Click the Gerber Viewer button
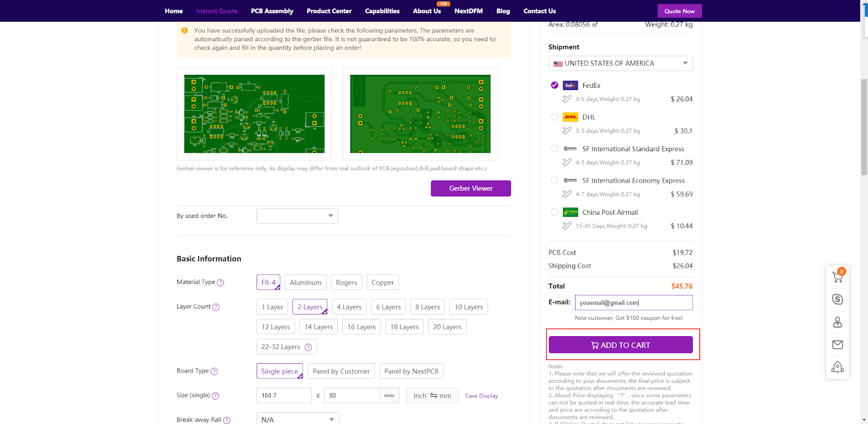The height and width of the screenshot is (424, 868). pos(470,189)
